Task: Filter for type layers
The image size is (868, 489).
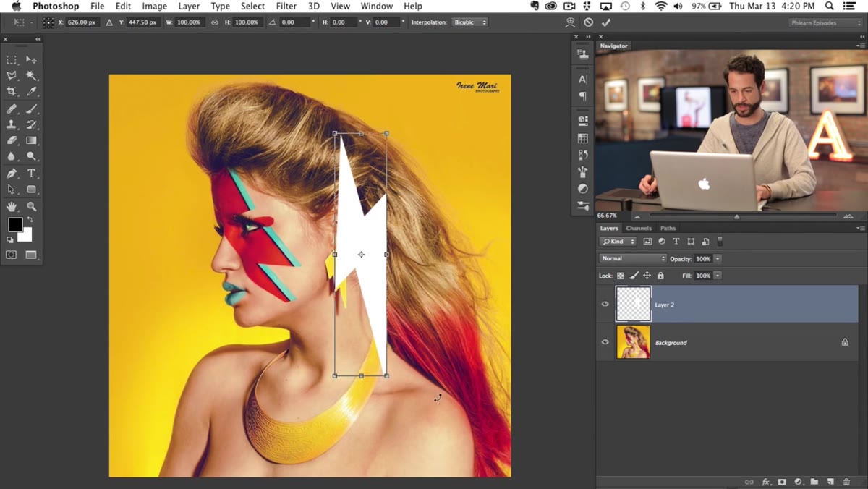Action: [x=676, y=242]
